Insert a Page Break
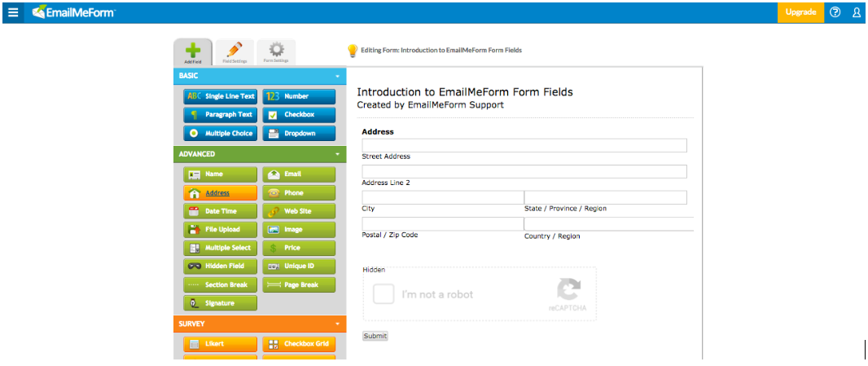Image resolution: width=868 pixels, height=366 pixels. [299, 285]
